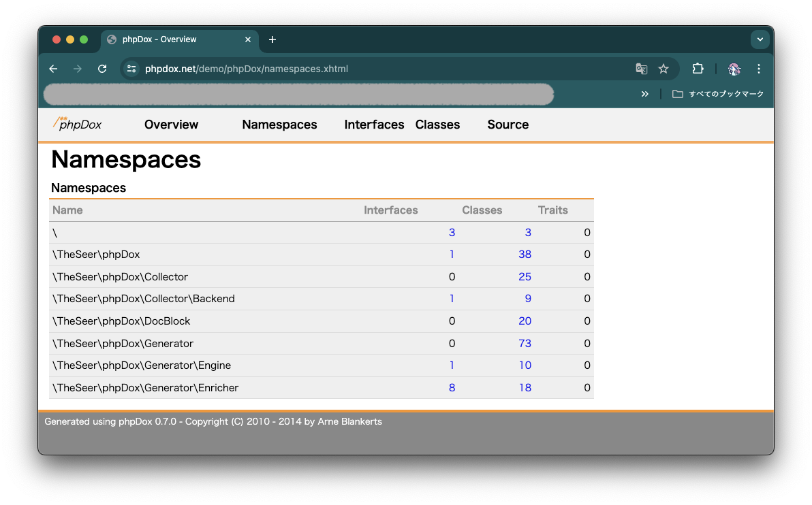The width and height of the screenshot is (812, 505).
Task: Click the browser back arrow
Action: pyautogui.click(x=53, y=69)
